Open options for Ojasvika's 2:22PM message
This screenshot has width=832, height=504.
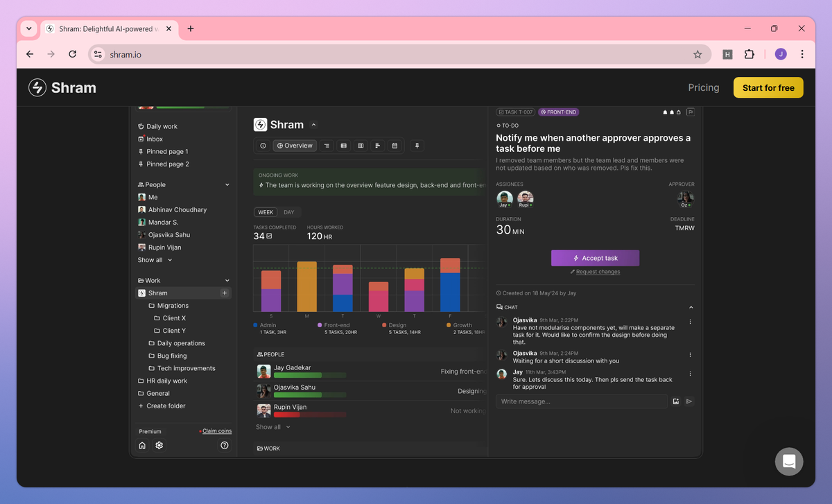tap(690, 322)
